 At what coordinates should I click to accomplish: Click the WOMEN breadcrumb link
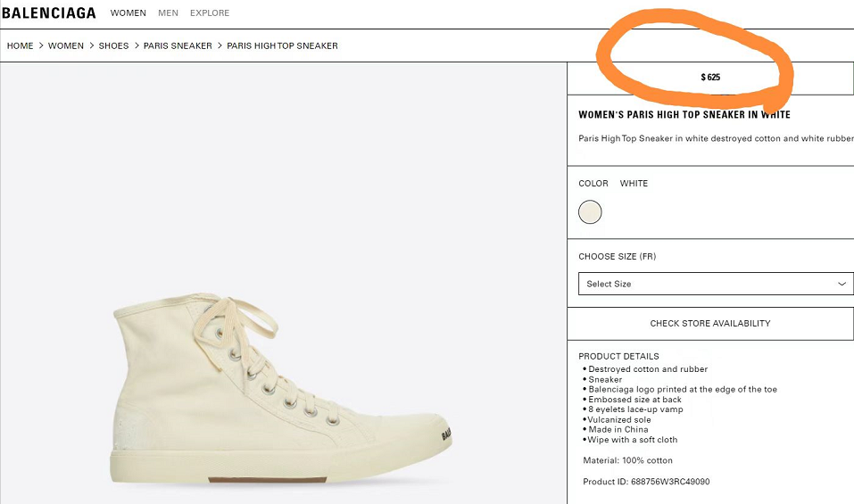[x=66, y=45]
